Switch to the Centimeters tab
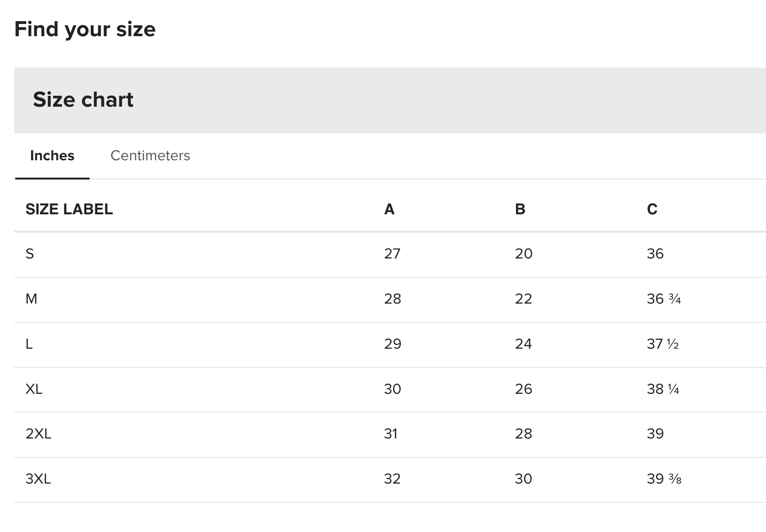The image size is (766, 532). tap(150, 156)
